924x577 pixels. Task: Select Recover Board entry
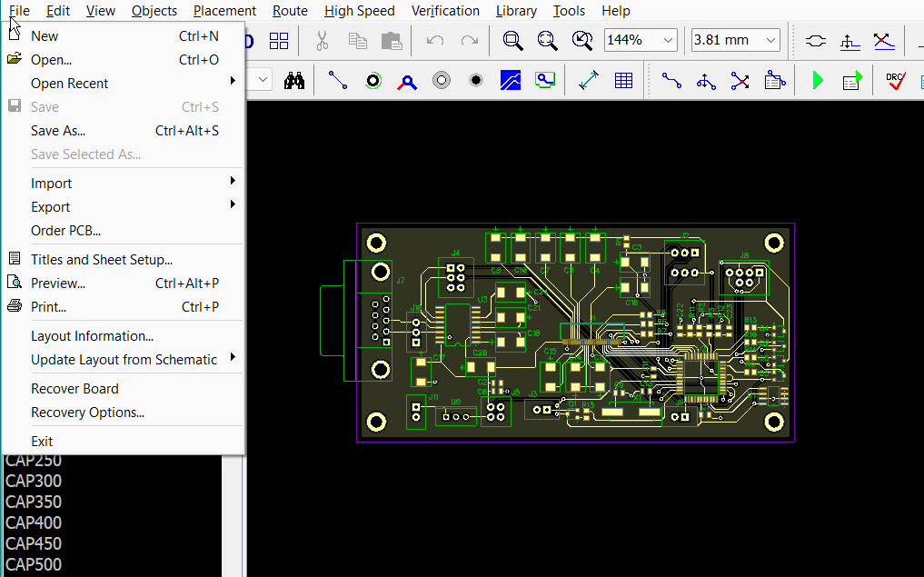coord(123,388)
